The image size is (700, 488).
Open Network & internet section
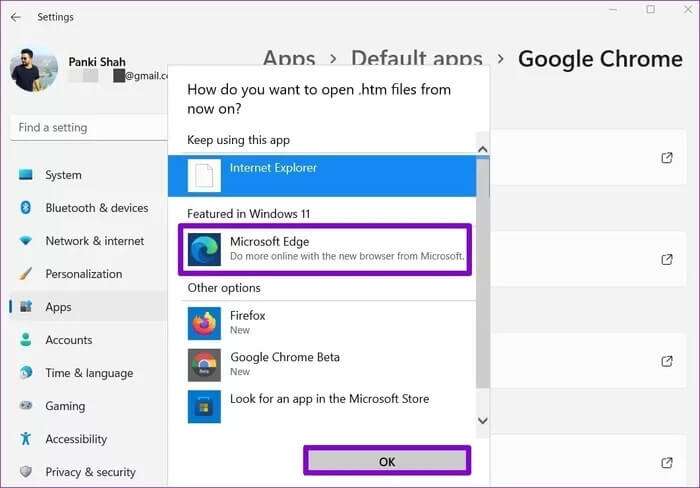[95, 241]
